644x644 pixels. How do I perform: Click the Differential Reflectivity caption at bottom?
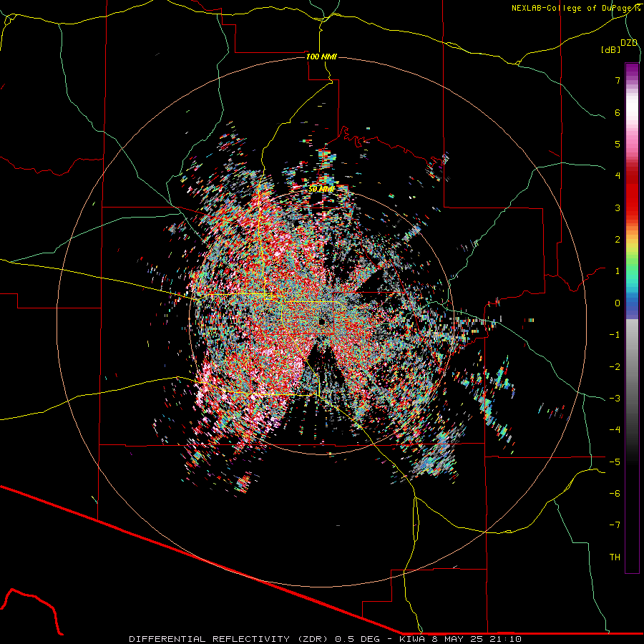coord(325,639)
